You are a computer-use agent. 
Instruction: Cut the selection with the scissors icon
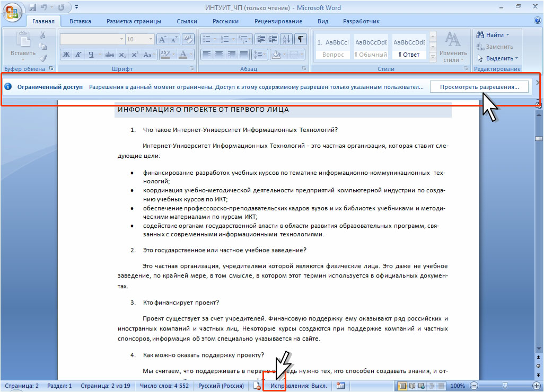pos(42,35)
